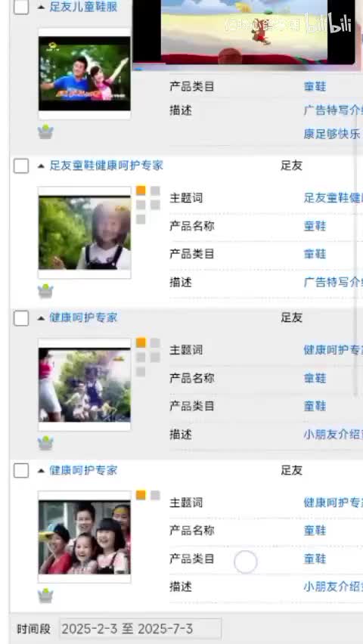Click crown icon under 足友童鞋健康呵护专家 thumbnail
363x644 pixels.
click(x=45, y=291)
